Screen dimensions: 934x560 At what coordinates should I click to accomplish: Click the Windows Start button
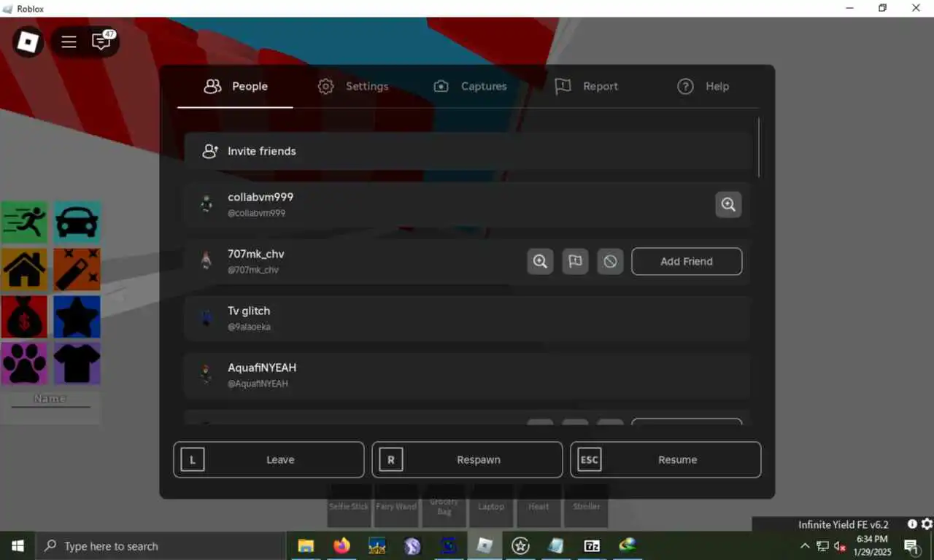(18, 545)
